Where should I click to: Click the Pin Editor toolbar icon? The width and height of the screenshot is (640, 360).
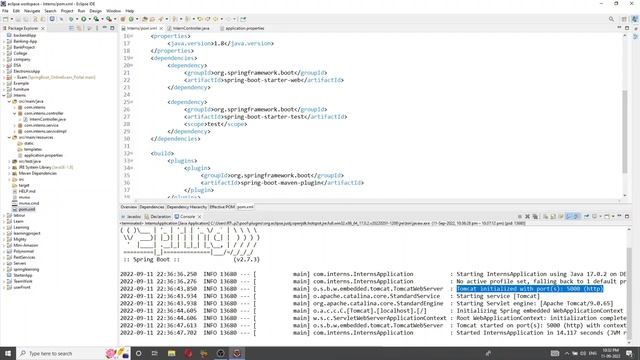[x=243, y=19]
